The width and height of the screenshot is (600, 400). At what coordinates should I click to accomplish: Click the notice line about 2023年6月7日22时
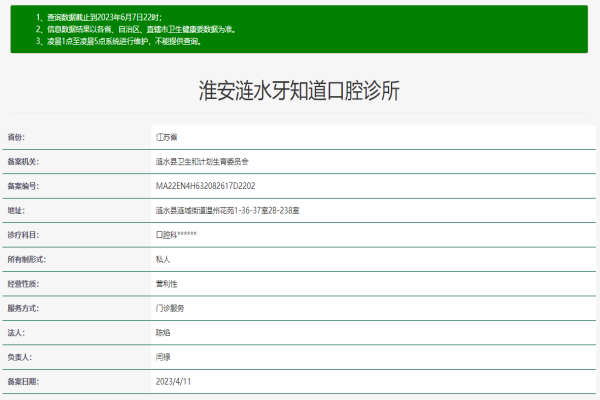tap(99, 17)
